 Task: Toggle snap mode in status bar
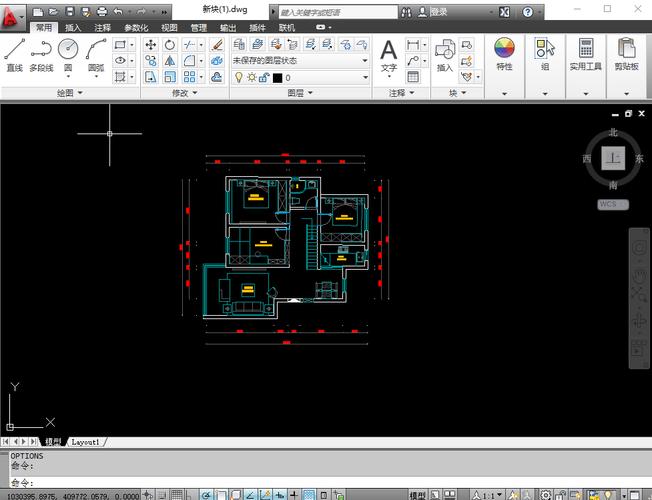point(162,495)
